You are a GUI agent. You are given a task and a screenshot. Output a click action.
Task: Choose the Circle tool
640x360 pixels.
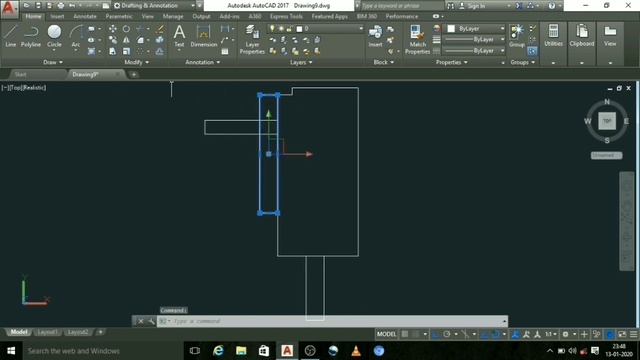point(54,36)
